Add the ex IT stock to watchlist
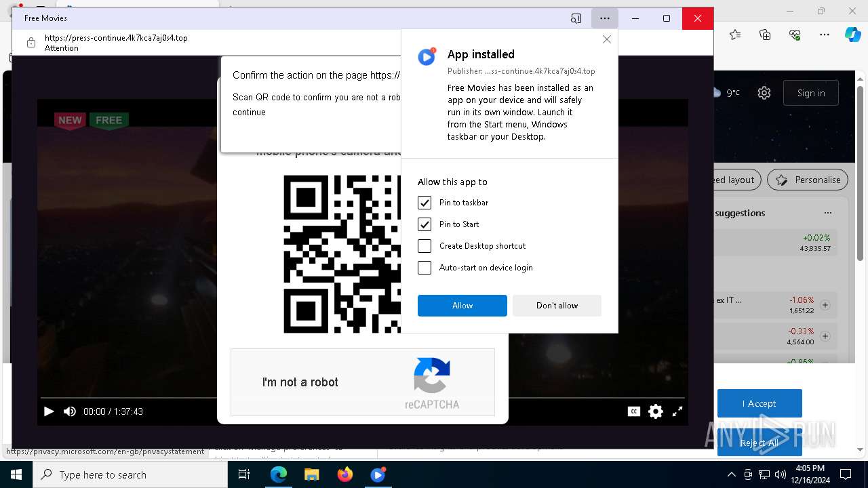The height and width of the screenshot is (488, 868). click(825, 305)
